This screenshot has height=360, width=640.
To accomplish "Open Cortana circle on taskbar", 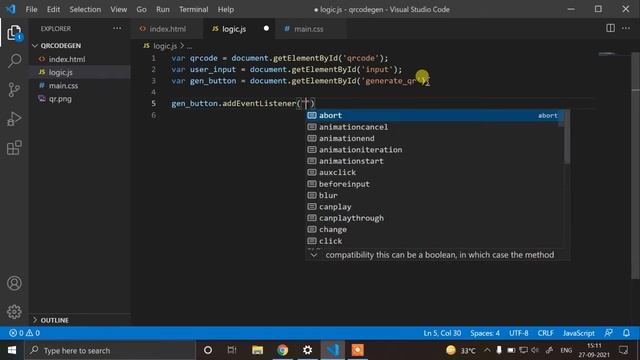I will pyautogui.click(x=208, y=350).
